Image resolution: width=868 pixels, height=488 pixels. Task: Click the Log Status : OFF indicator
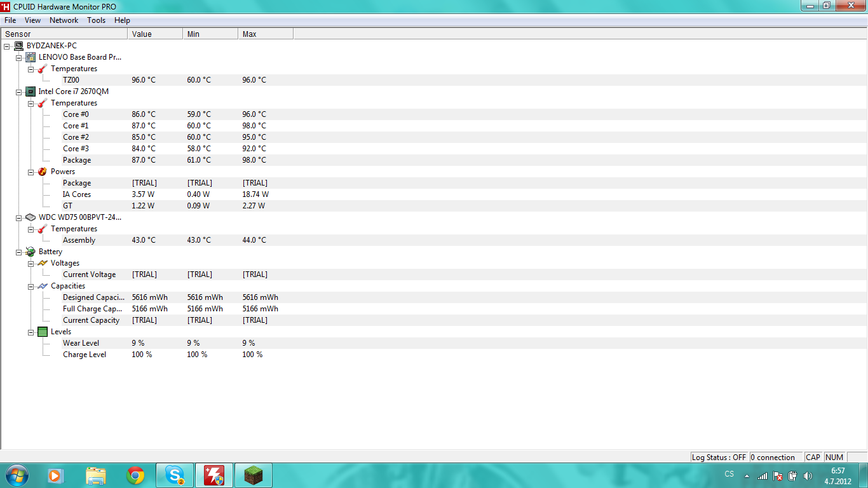(719, 457)
